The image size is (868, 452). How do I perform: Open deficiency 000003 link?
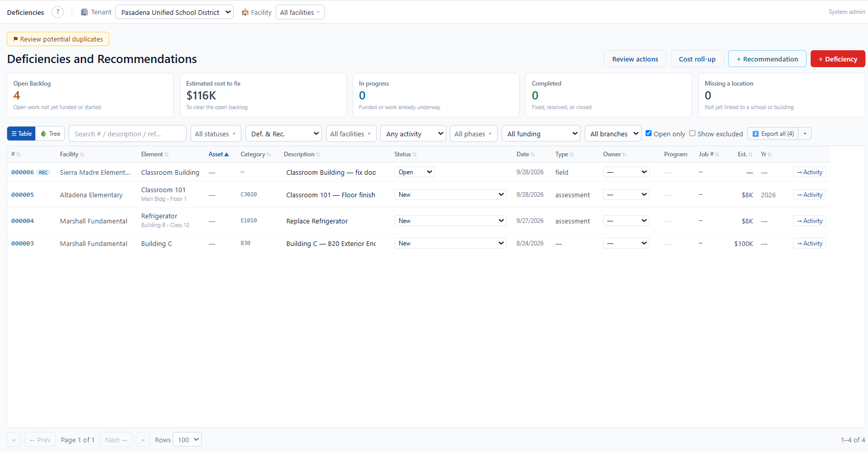pyautogui.click(x=23, y=243)
